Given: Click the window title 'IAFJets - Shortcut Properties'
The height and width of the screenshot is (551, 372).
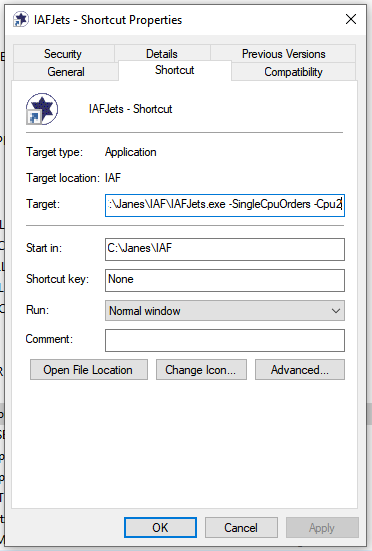Looking at the screenshot, I should 108,20.
